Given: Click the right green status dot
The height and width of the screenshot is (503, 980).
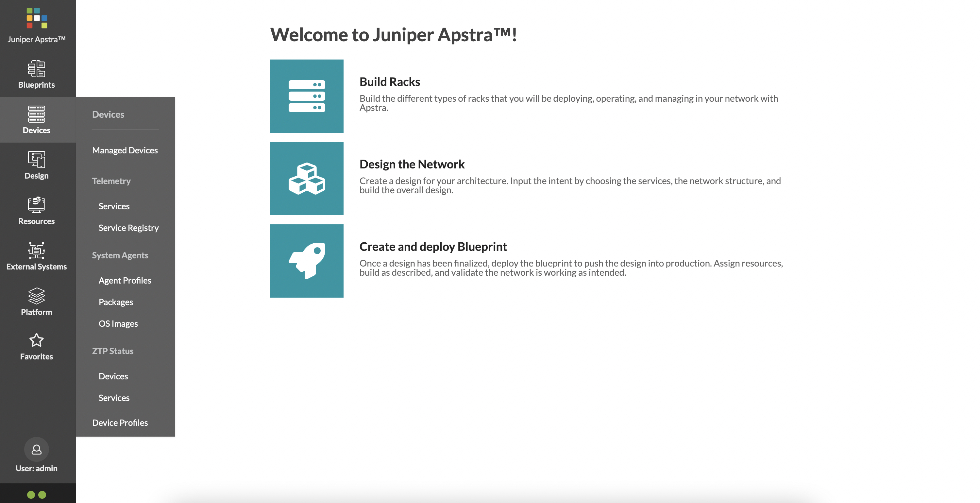Looking at the screenshot, I should click(x=42, y=494).
